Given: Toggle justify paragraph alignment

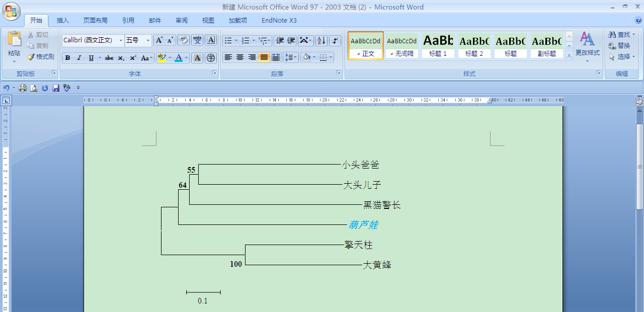Looking at the screenshot, I should 264,57.
